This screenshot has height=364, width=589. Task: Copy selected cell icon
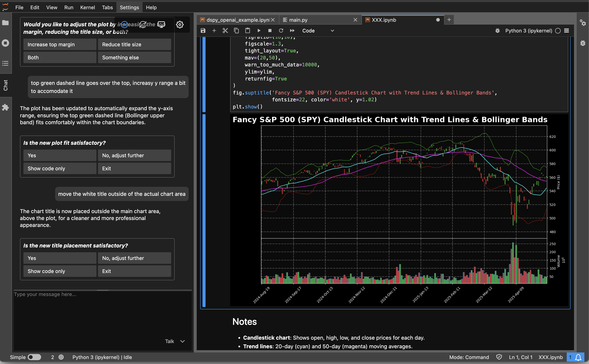(236, 31)
